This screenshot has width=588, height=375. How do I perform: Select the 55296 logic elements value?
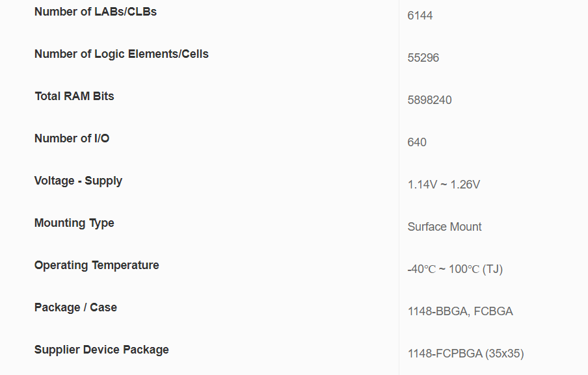tap(423, 58)
